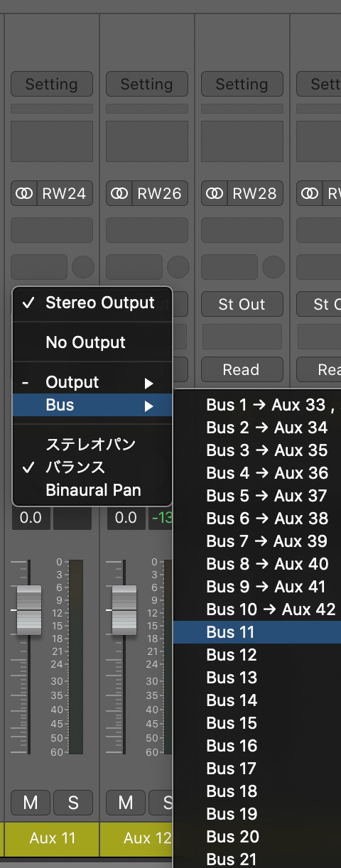Open the RW28 input selector
Viewport: 341px width, 868px height.
(254, 193)
